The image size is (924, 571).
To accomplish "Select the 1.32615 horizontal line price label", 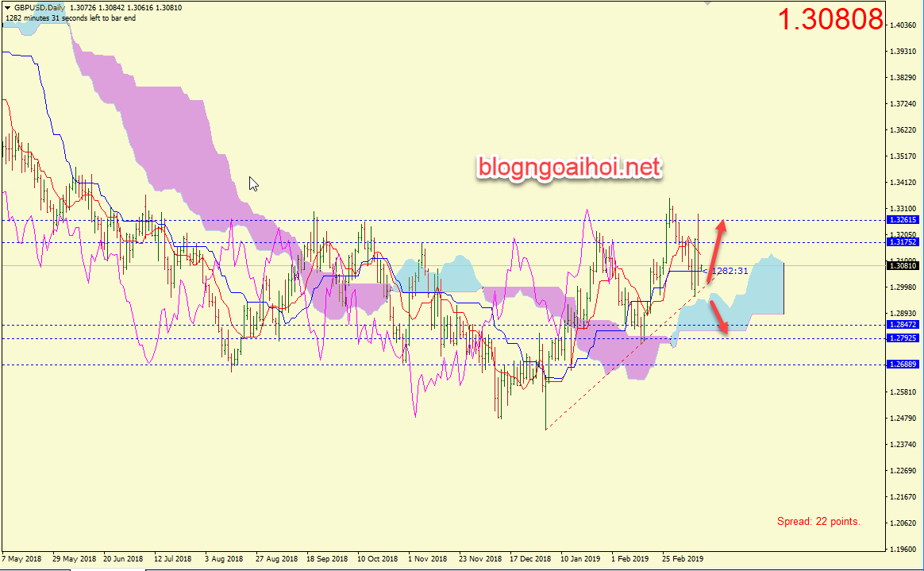I will tap(903, 219).
